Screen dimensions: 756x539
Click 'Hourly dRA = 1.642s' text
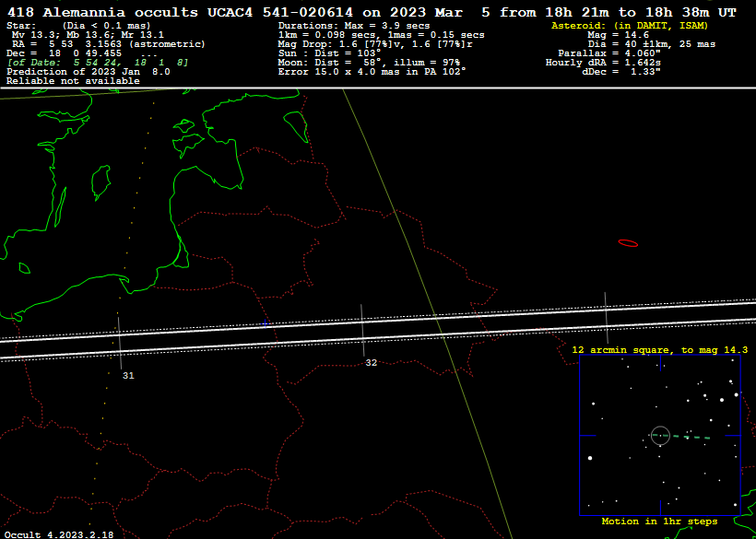pyautogui.click(x=603, y=62)
